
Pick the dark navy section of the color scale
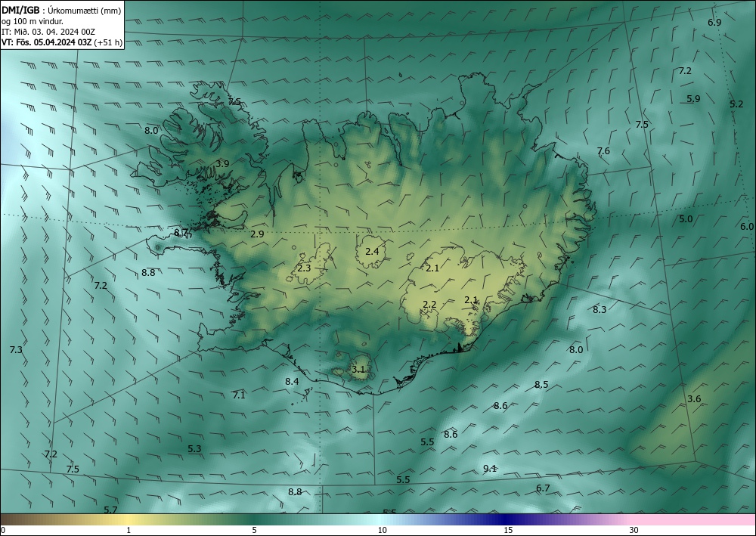503,519
